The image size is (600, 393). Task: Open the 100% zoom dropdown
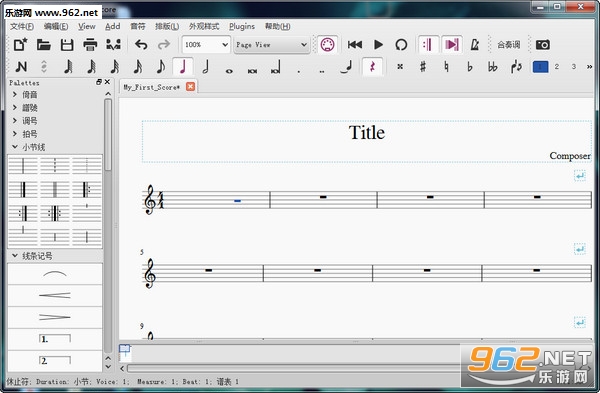point(206,45)
